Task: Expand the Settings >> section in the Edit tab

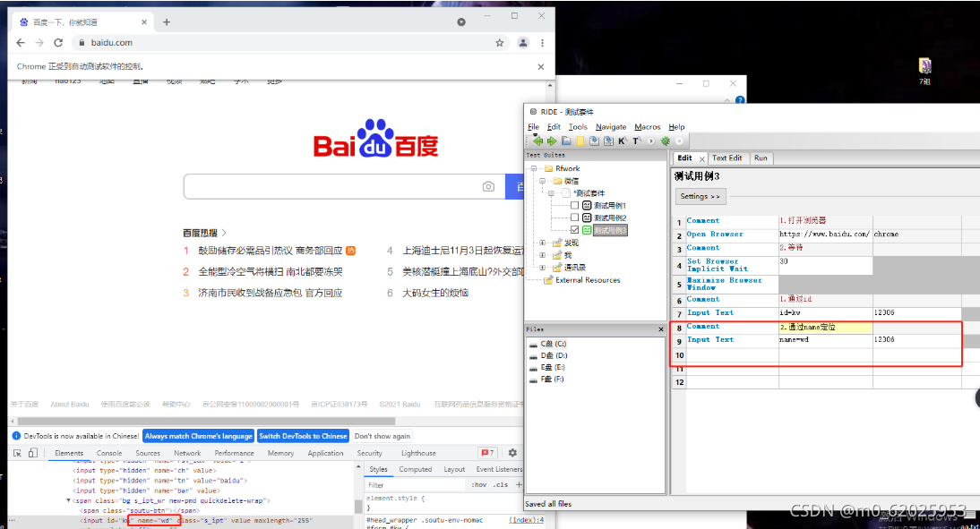Action: (x=700, y=196)
